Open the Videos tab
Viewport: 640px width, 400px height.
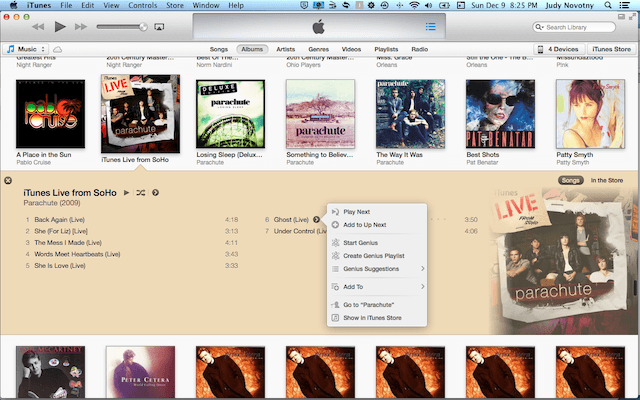(351, 49)
